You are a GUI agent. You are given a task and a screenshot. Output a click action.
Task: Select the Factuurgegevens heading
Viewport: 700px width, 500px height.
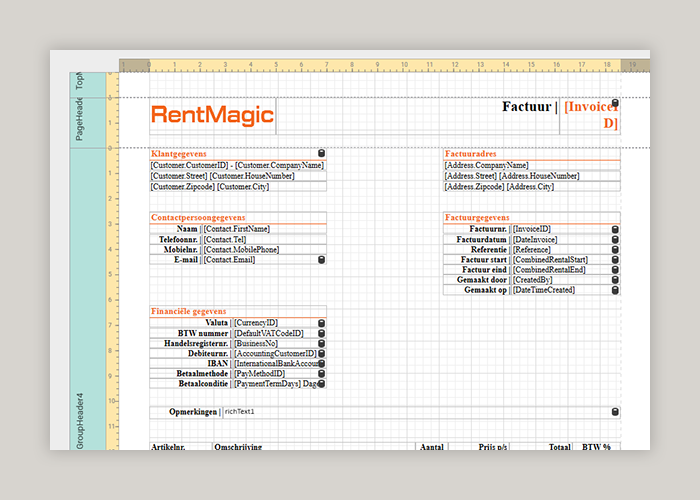click(x=477, y=218)
